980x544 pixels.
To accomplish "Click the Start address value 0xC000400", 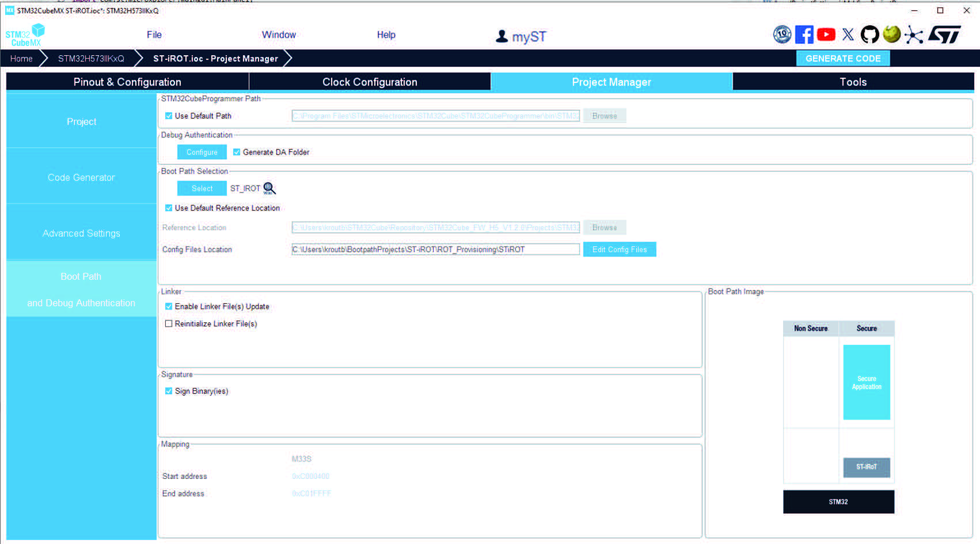I will (310, 476).
